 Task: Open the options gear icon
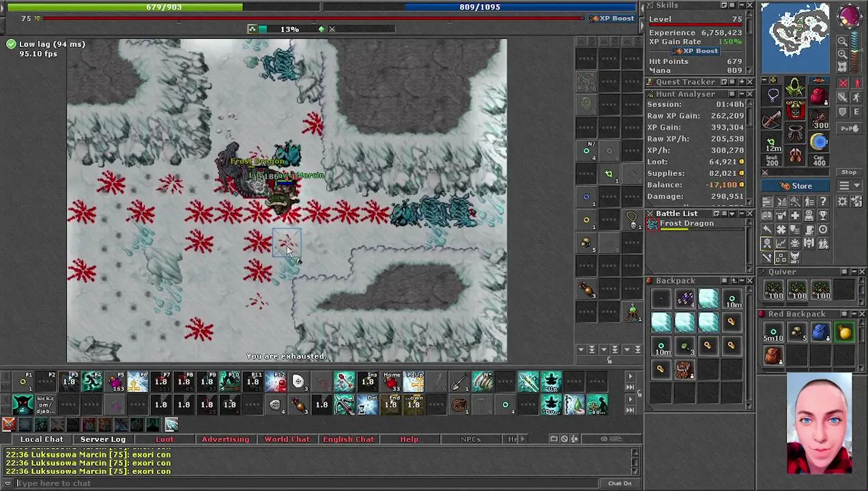pyautogui.click(x=843, y=202)
